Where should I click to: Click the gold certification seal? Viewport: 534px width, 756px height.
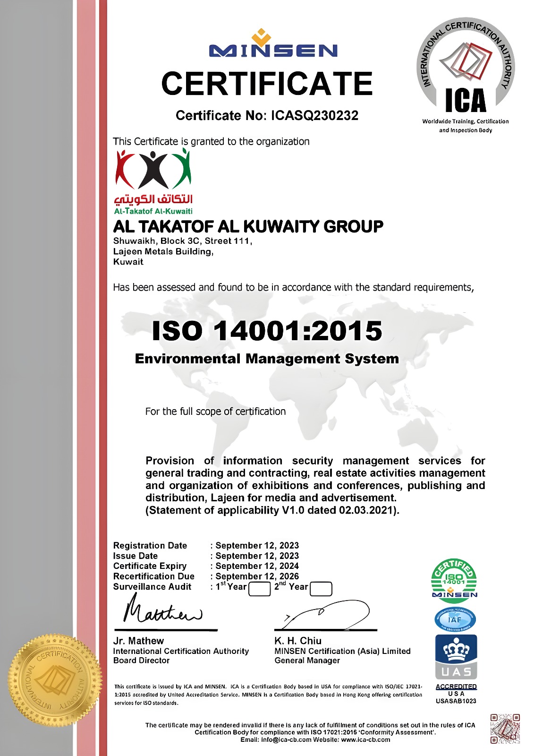pyautogui.click(x=55, y=681)
